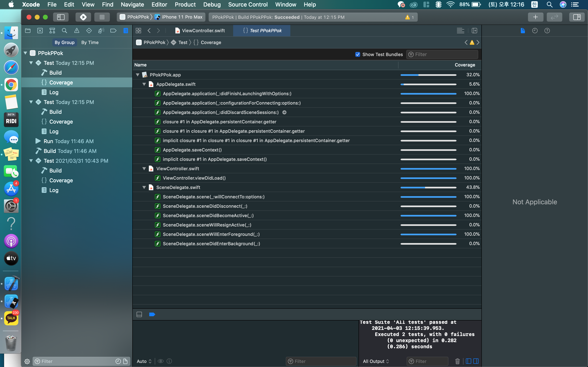Click the Stop button in toolbar
The width and height of the screenshot is (588, 367).
coord(102,17)
